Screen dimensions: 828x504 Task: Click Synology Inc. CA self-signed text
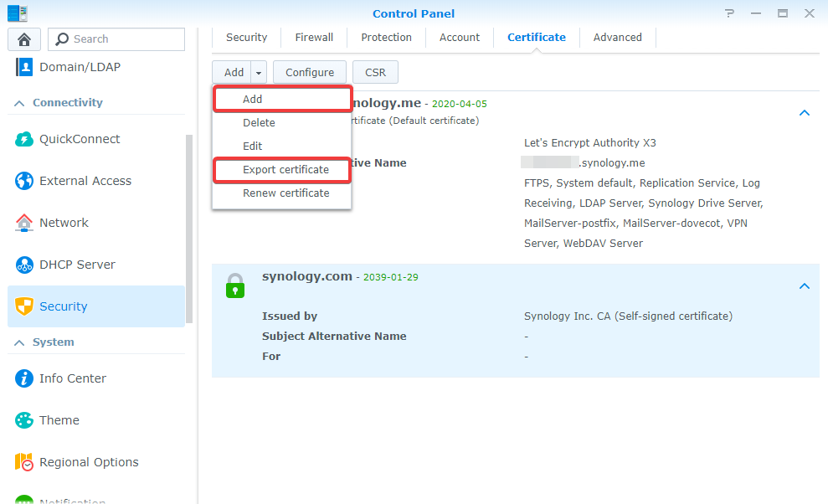tap(629, 316)
